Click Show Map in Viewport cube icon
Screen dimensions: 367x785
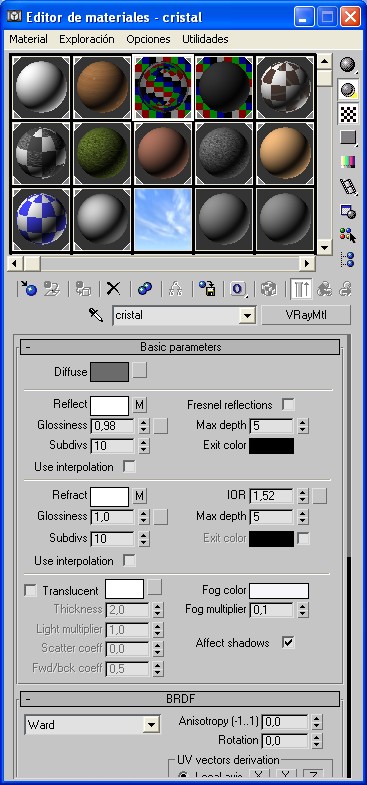coord(269,289)
